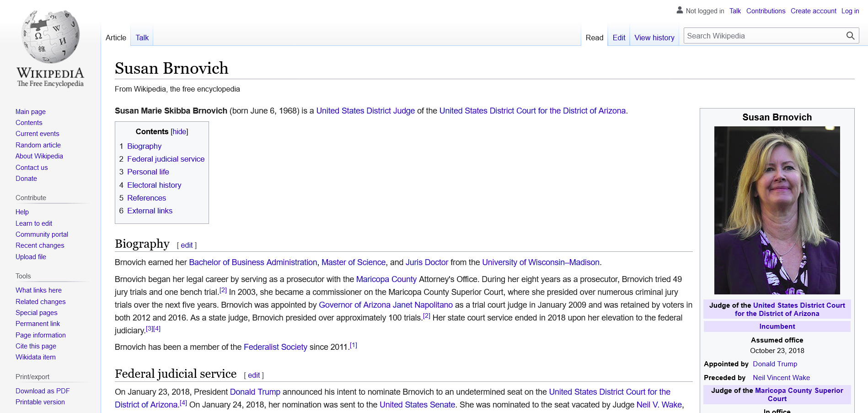The image size is (868, 413).
Task: Open United States District Judge link in intro
Action: (x=365, y=111)
